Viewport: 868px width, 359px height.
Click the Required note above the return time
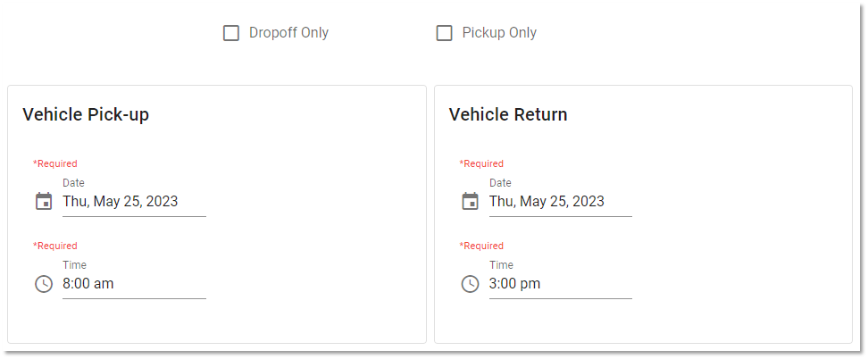(x=481, y=246)
